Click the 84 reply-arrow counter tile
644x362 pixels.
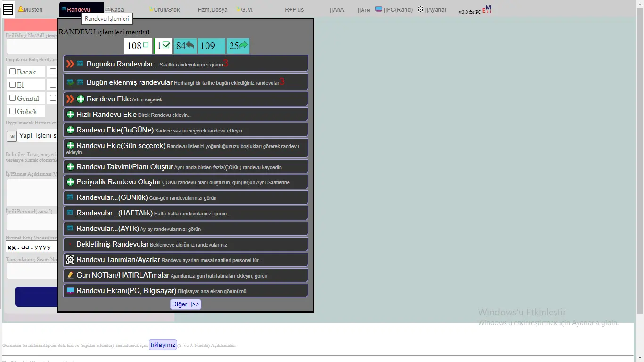tap(185, 46)
